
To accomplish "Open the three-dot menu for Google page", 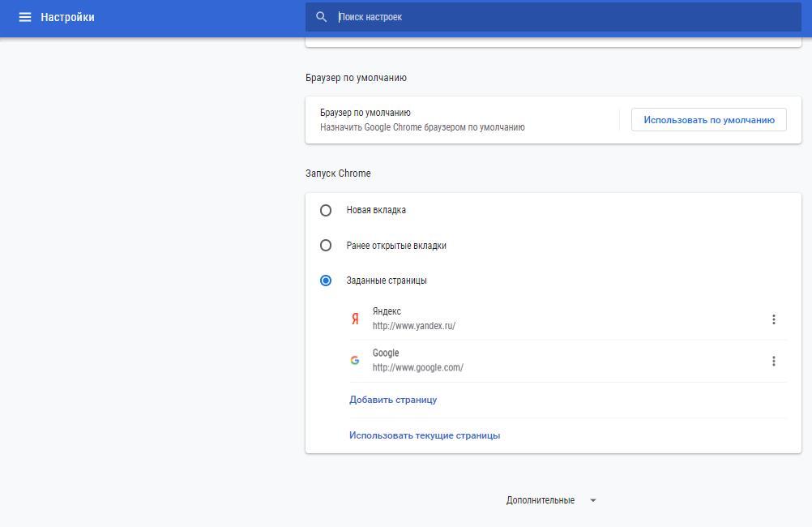I will [774, 361].
